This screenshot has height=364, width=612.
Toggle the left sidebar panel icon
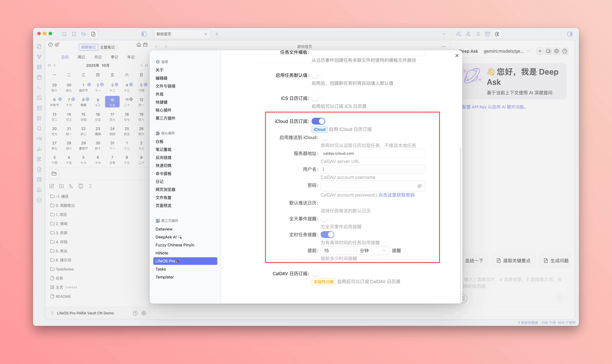pos(144,34)
